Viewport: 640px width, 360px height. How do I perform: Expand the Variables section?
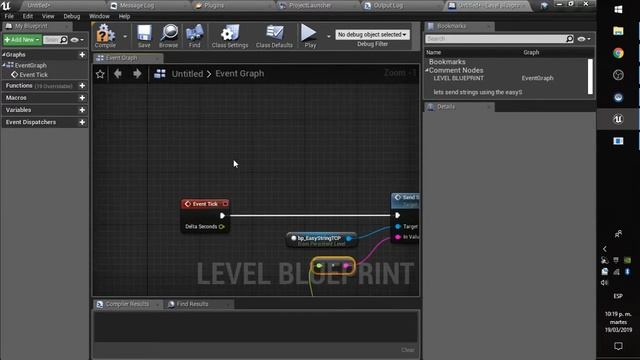[x=18, y=110]
